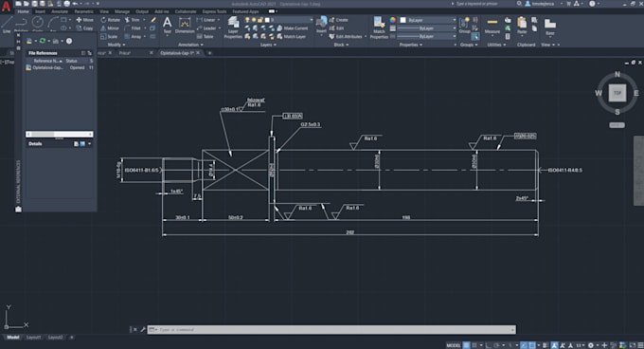Screen dimensions: 644x349
Task: Toggle snap mode in status bar
Action: pyautogui.click(x=474, y=345)
